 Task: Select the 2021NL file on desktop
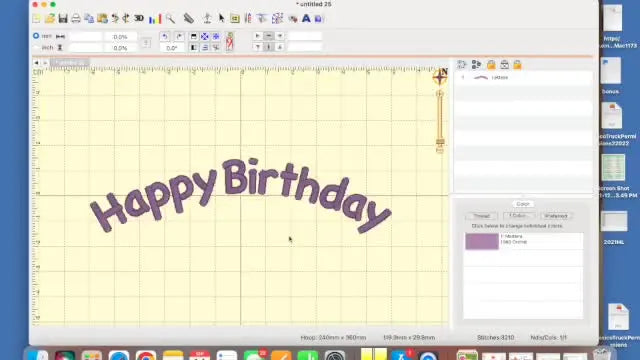click(x=614, y=228)
